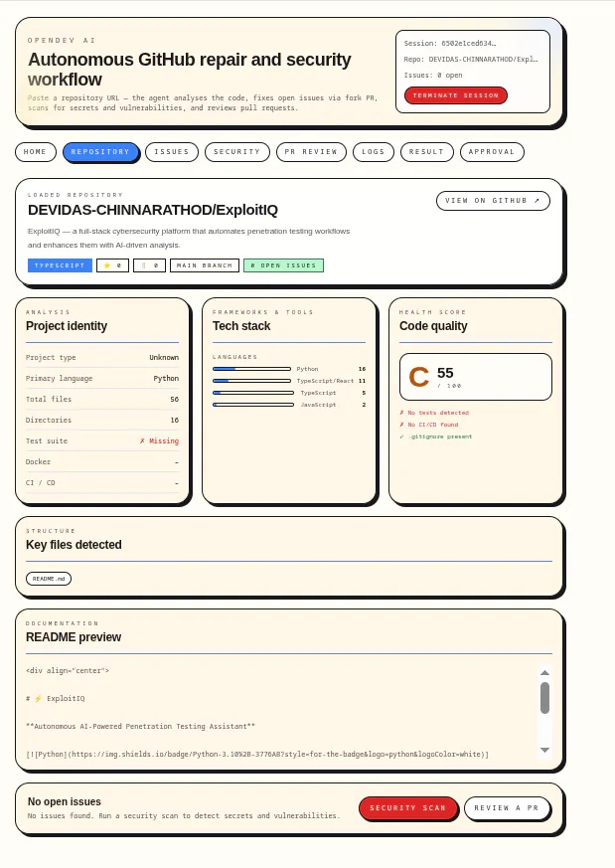Click the Primary language 'Python' value
This screenshot has height=868, width=615.
pyautogui.click(x=166, y=379)
